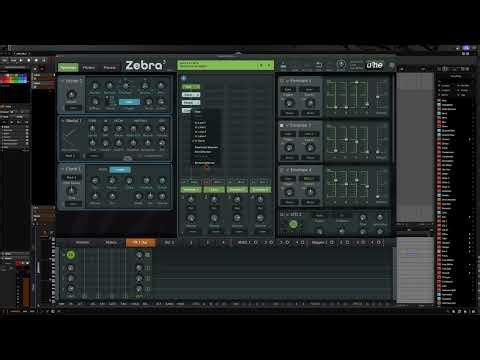Click the first green lane button under the grid
This screenshot has width=480, height=360.
tap(190, 190)
